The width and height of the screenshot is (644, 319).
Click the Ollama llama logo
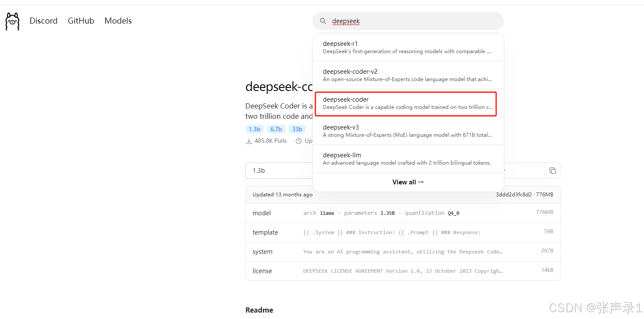coord(12,21)
